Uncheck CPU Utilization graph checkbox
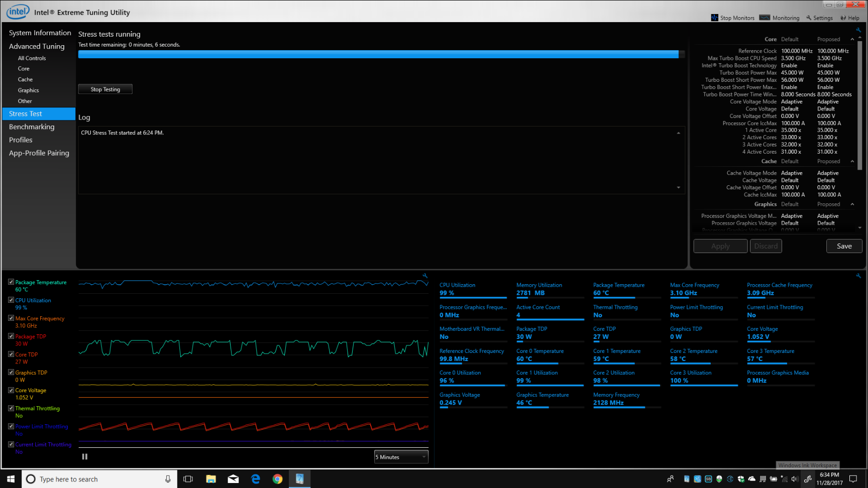This screenshot has width=868, height=488. point(11,300)
